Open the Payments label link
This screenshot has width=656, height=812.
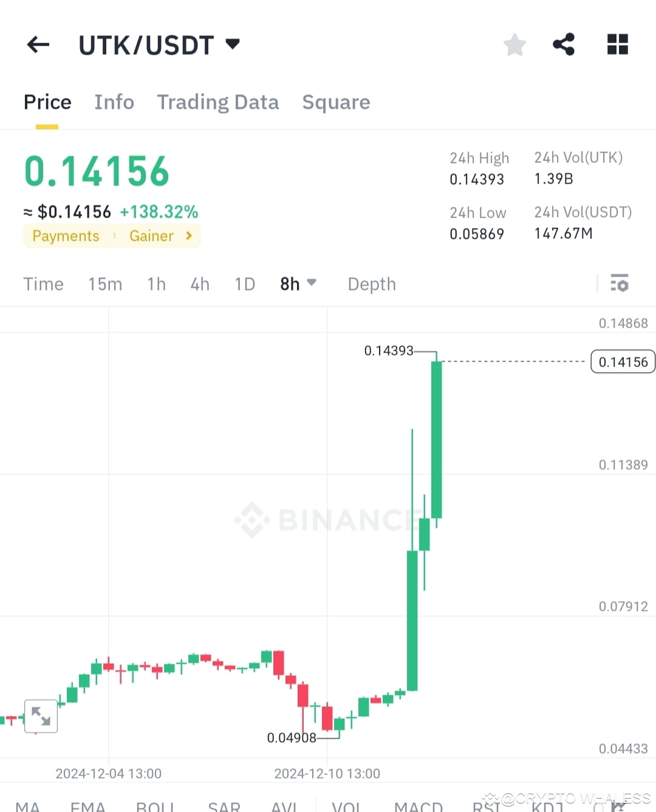[65, 236]
